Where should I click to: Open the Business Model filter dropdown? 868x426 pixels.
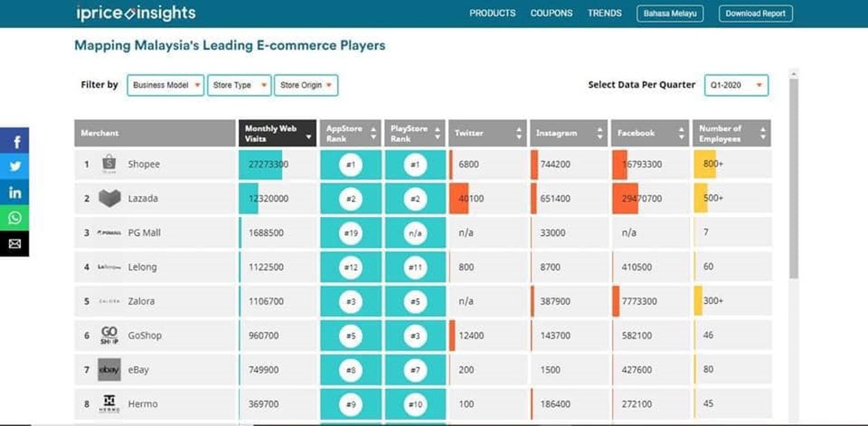(166, 85)
